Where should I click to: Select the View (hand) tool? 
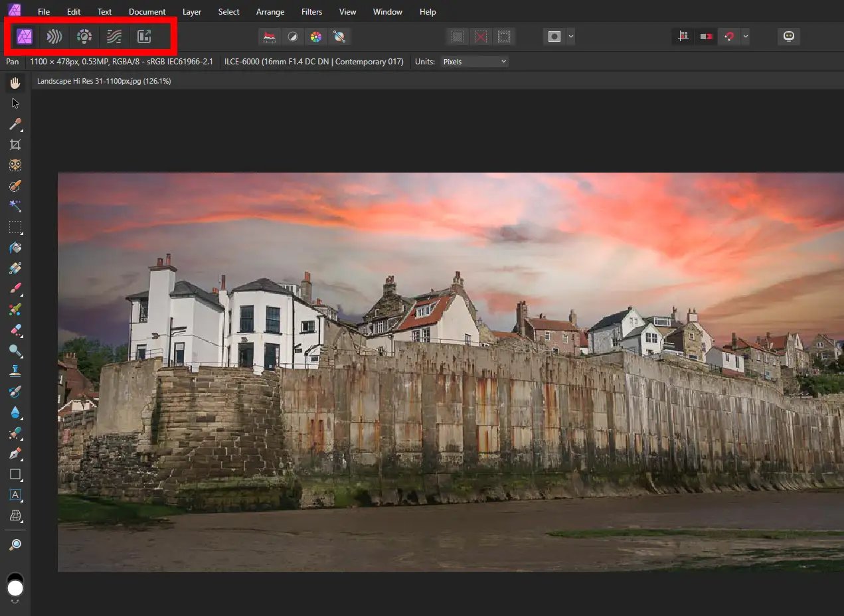pyautogui.click(x=15, y=83)
